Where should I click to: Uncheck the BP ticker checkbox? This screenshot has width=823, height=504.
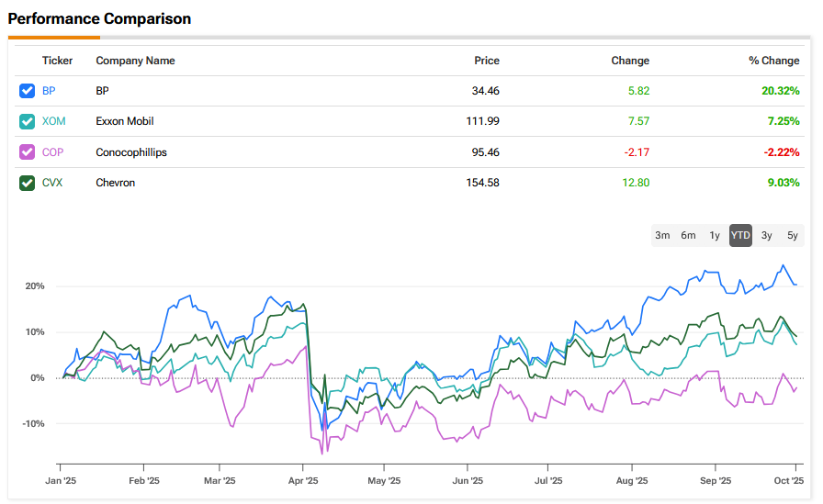click(x=27, y=91)
